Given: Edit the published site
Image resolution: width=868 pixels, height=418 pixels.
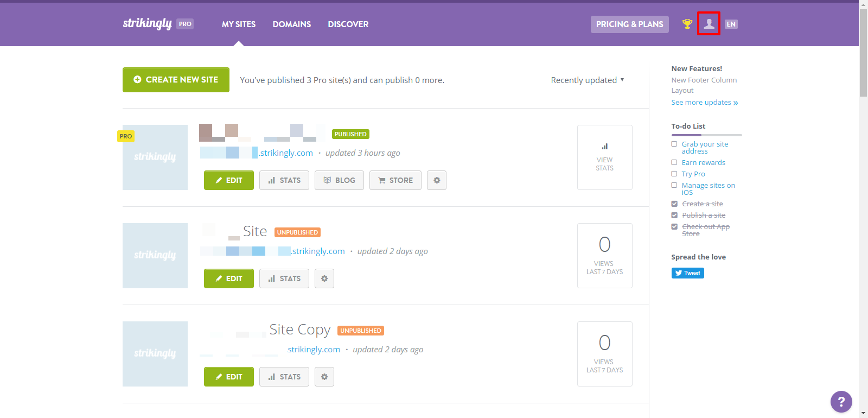Looking at the screenshot, I should coord(229,180).
